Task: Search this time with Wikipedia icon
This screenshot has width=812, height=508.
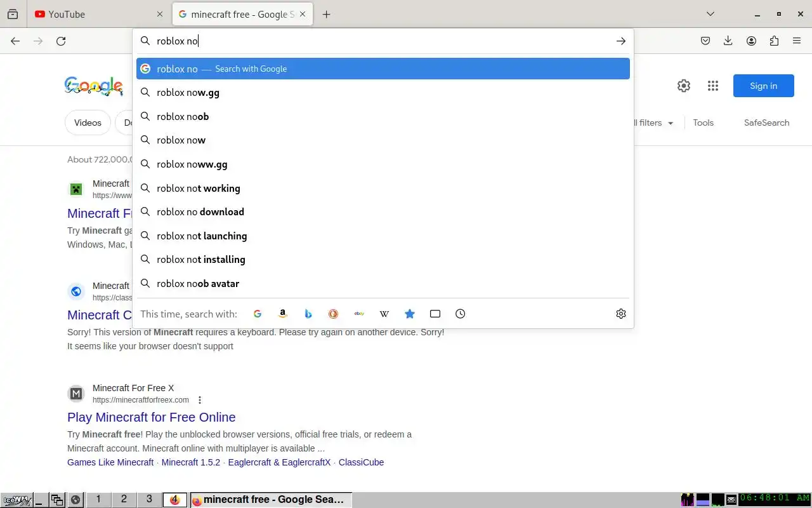Action: (x=384, y=314)
